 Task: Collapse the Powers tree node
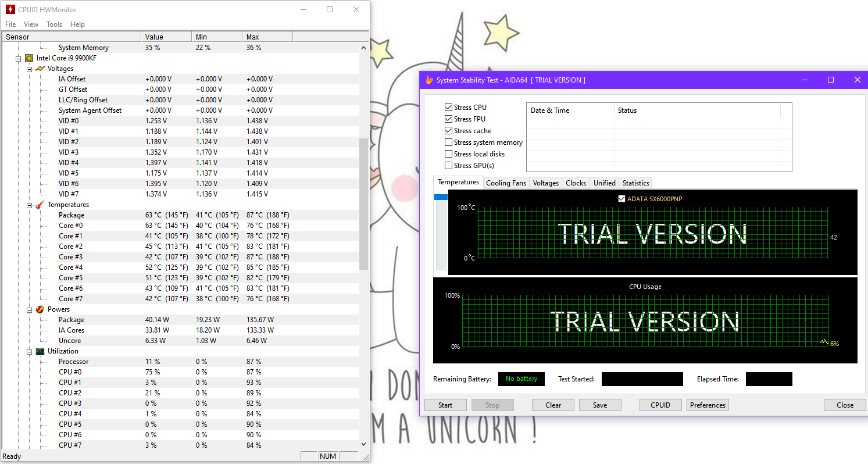(x=29, y=309)
